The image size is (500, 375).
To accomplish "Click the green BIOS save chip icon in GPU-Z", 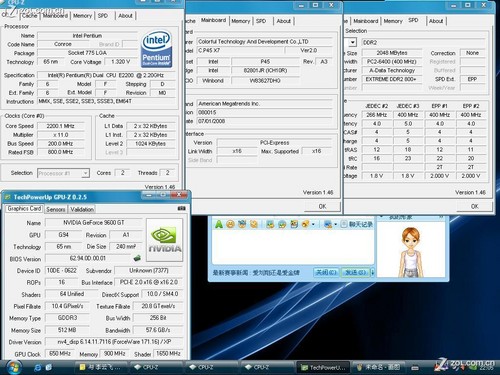I will tap(137, 258).
